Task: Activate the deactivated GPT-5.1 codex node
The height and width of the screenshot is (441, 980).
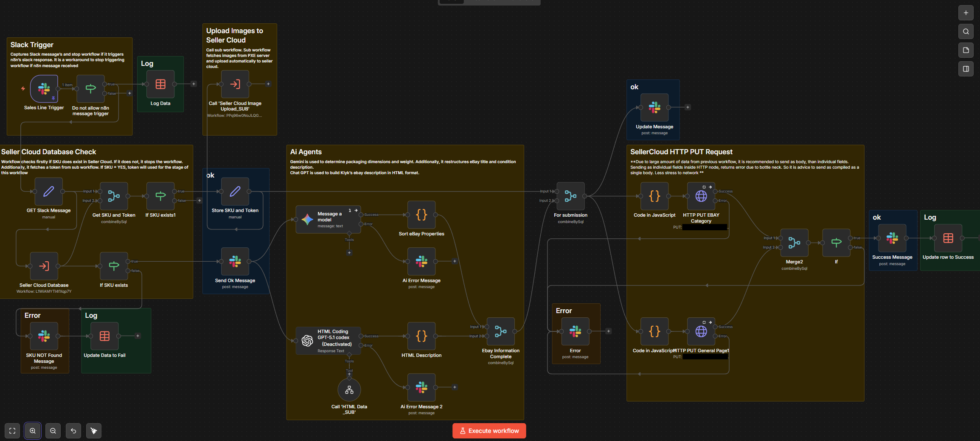Action: click(328, 340)
